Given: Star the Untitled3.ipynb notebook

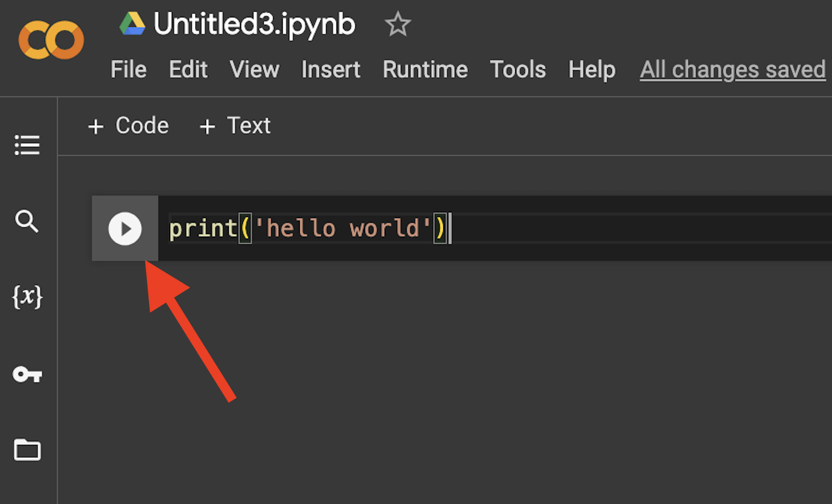Looking at the screenshot, I should [x=397, y=25].
